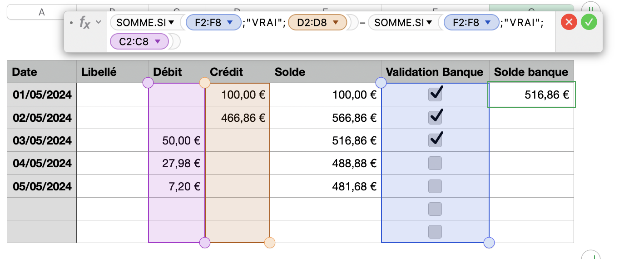Open the C2:C8 reference token dropdown

click(158, 42)
